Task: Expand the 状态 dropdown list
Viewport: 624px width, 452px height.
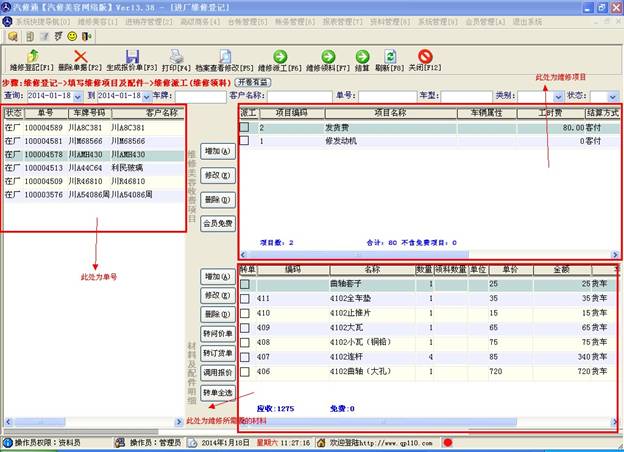Action: click(614, 96)
